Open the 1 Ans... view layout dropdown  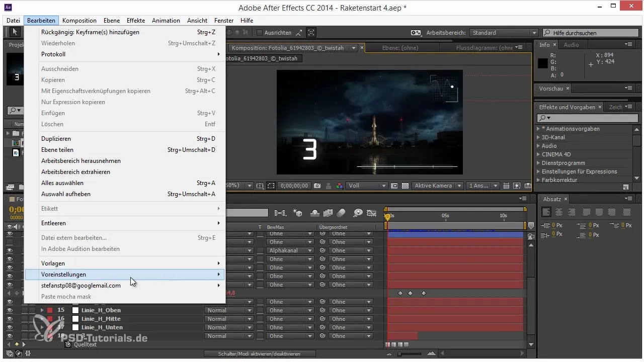[482, 186]
